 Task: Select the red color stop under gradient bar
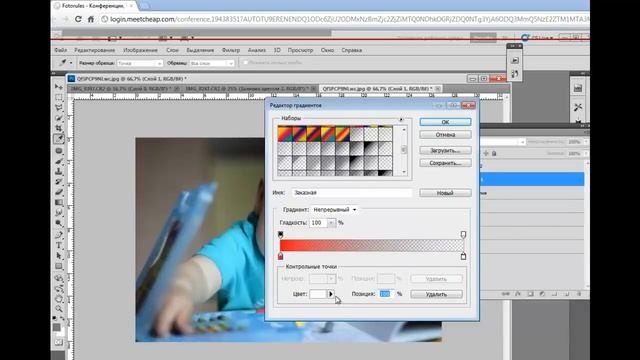280,256
